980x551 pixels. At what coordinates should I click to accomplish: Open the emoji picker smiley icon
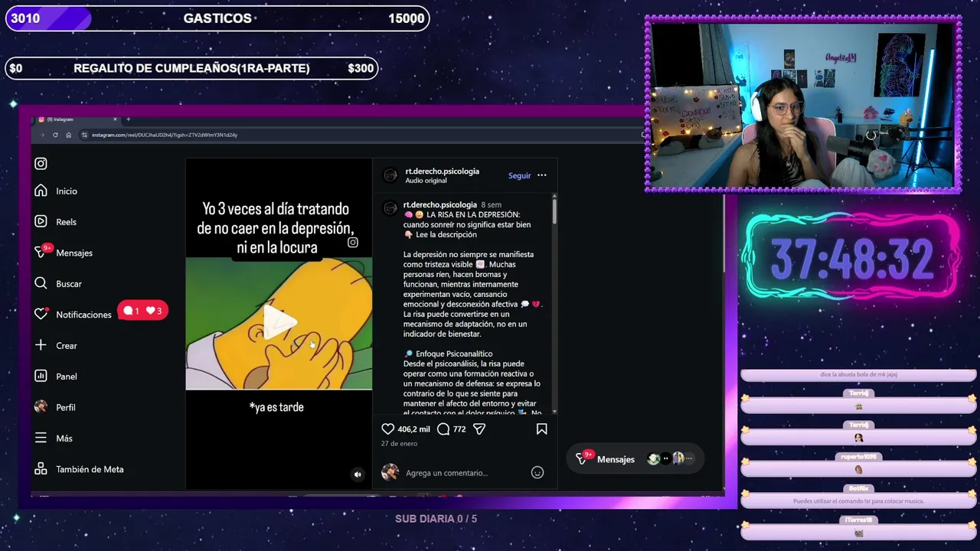[x=537, y=473]
